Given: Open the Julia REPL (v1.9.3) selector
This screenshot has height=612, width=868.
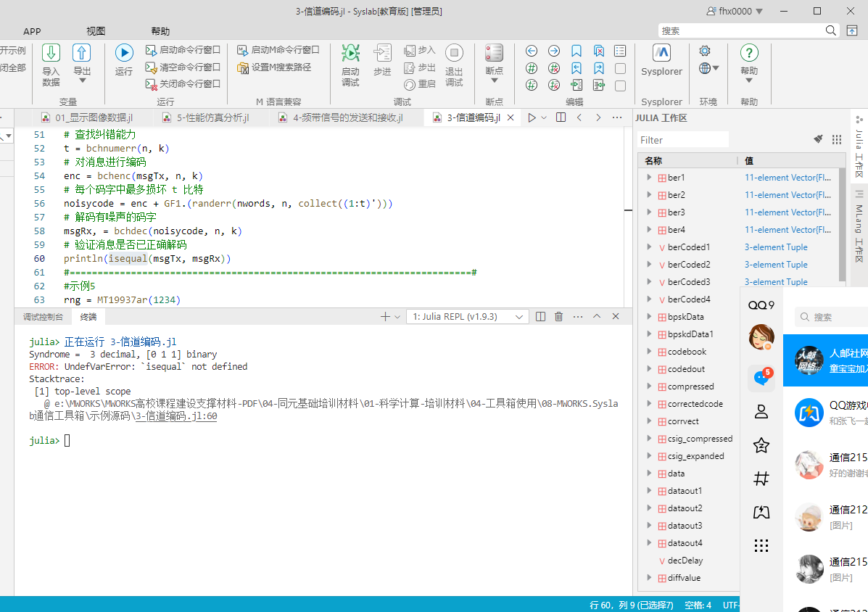Looking at the screenshot, I should [467, 316].
